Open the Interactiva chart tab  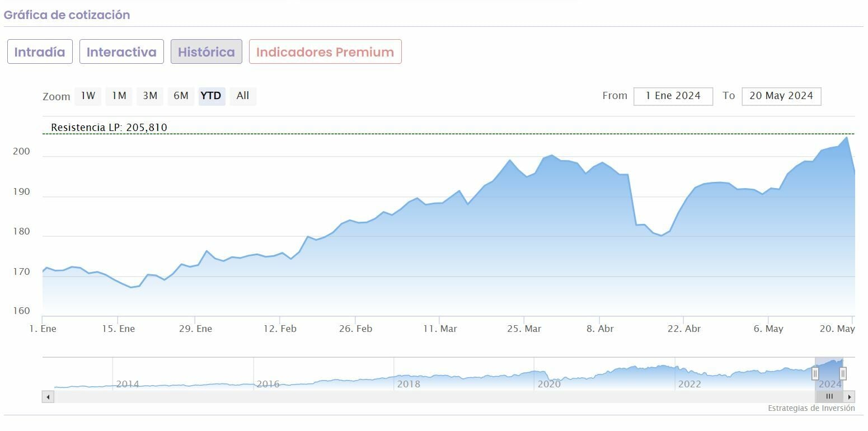pos(121,52)
